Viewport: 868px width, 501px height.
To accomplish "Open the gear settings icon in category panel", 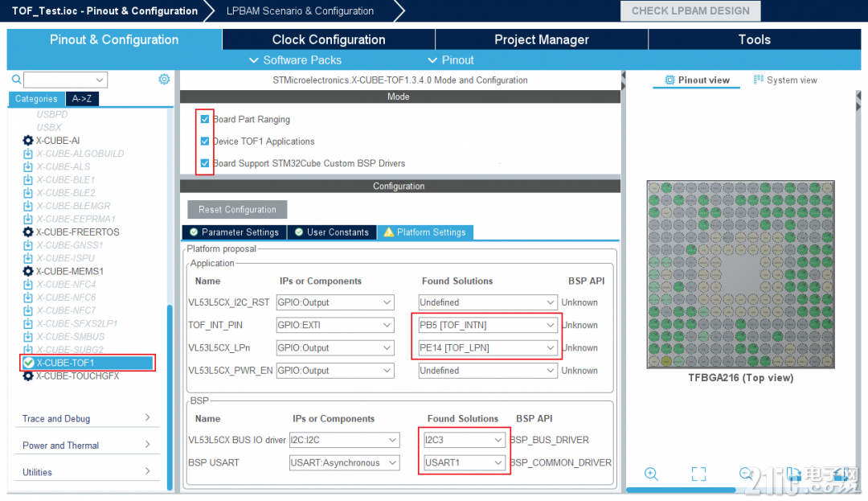I will [x=164, y=79].
